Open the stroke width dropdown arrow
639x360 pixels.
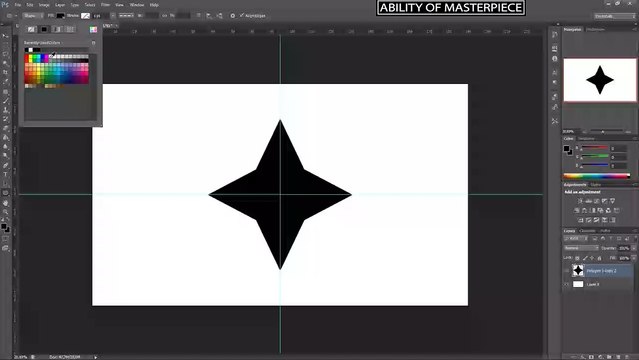(113, 15)
